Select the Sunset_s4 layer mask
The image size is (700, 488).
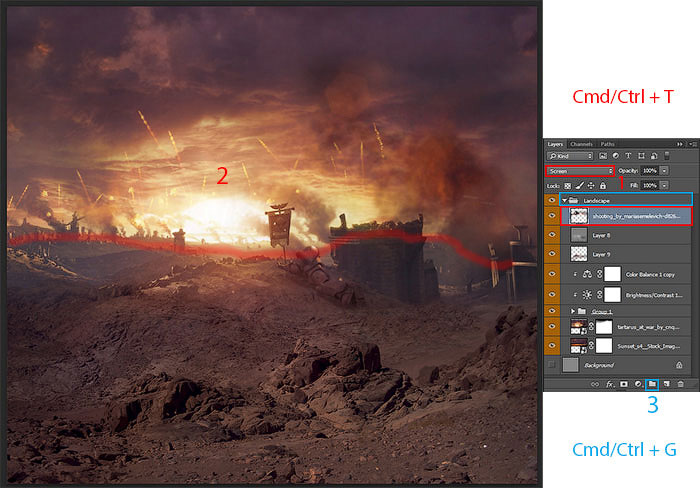(x=604, y=346)
